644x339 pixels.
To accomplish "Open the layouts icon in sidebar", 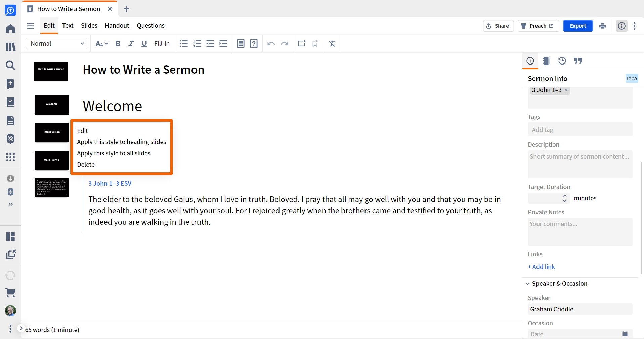I will coord(10,237).
